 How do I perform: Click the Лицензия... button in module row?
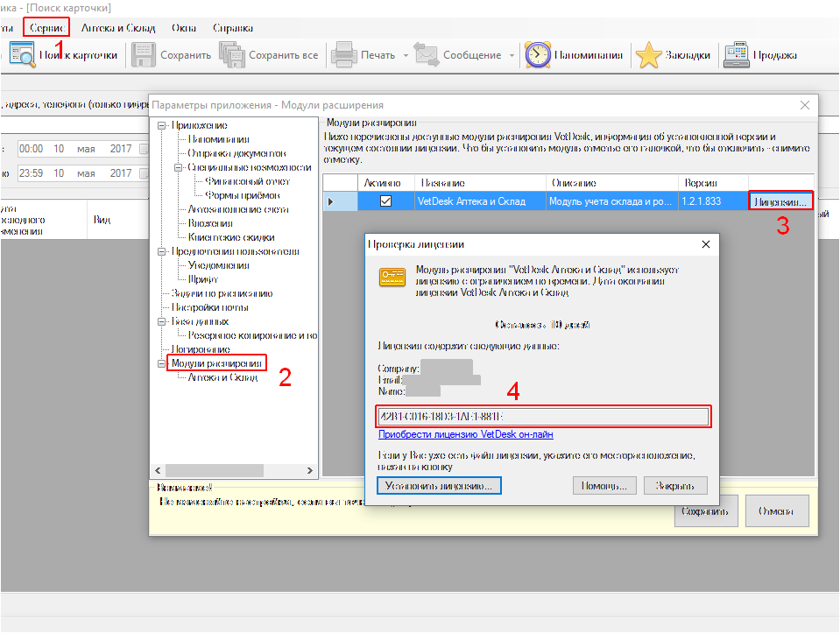pyautogui.click(x=780, y=201)
